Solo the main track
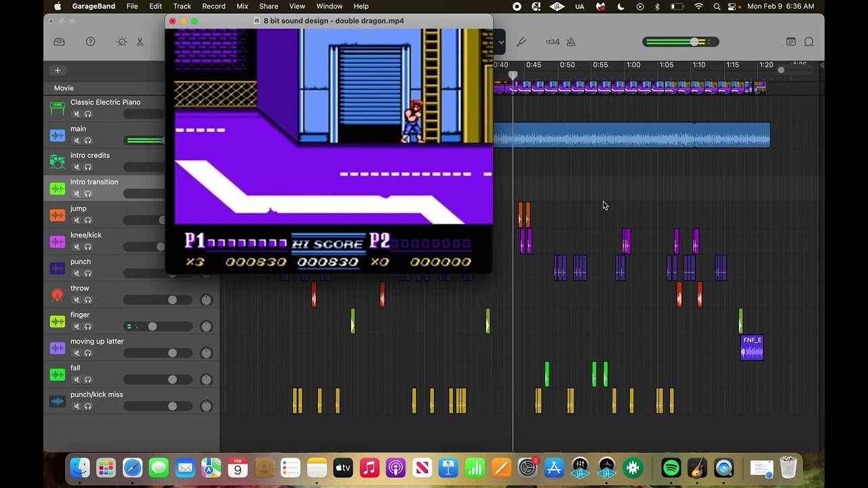The height and width of the screenshot is (488, 868). click(x=88, y=140)
